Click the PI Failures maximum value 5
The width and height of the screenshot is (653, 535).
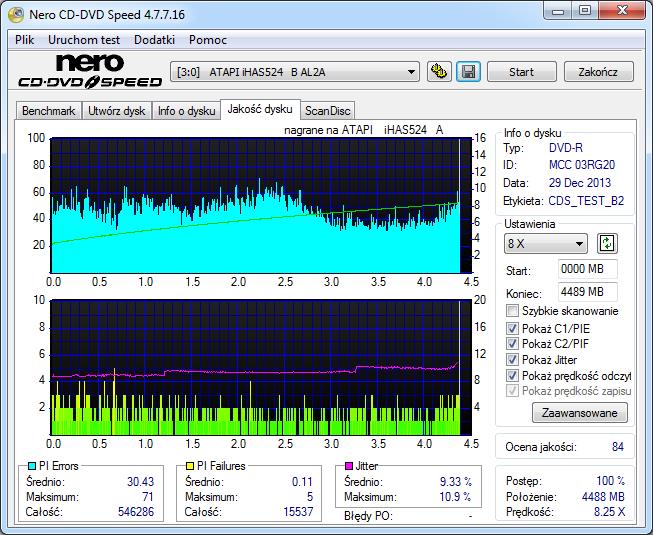pos(310,497)
